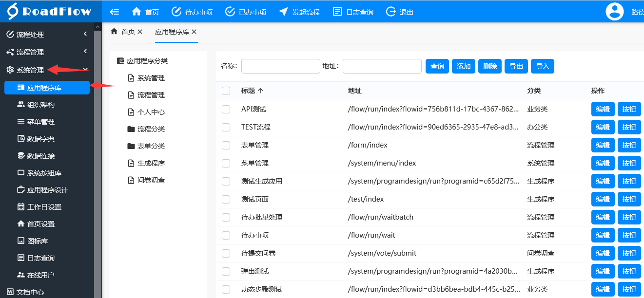Check the 待办事项 row checkbox
This screenshot has height=298, width=644.
(226, 235)
